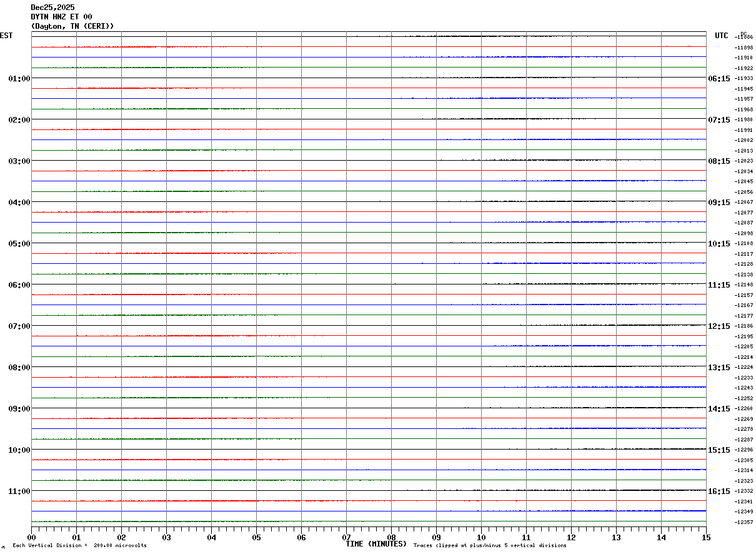The image size is (756, 554).
Task: Click the 05:00 EST time label
Action: tap(19, 244)
